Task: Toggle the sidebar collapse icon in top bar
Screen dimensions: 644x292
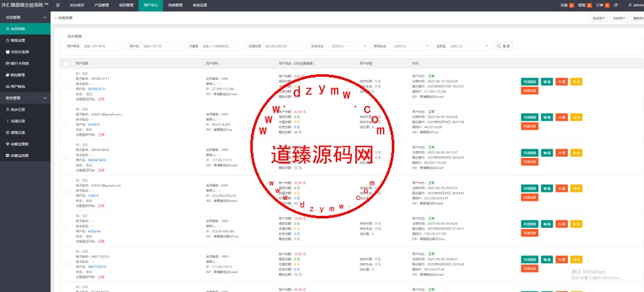Action: (x=58, y=5)
